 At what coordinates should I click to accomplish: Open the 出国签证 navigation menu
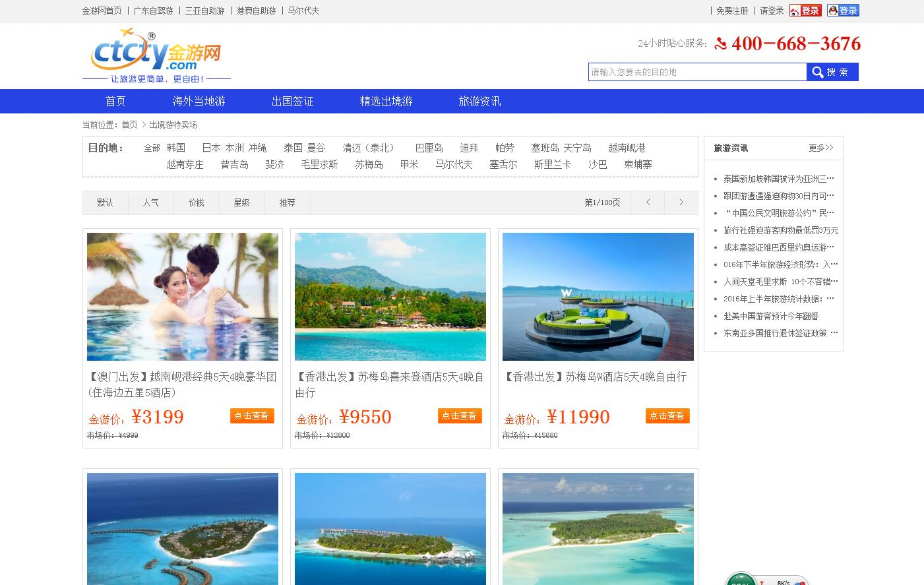point(292,101)
